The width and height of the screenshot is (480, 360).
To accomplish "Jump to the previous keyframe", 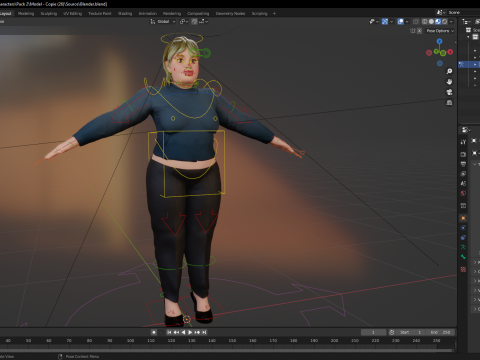I will pos(176,332).
